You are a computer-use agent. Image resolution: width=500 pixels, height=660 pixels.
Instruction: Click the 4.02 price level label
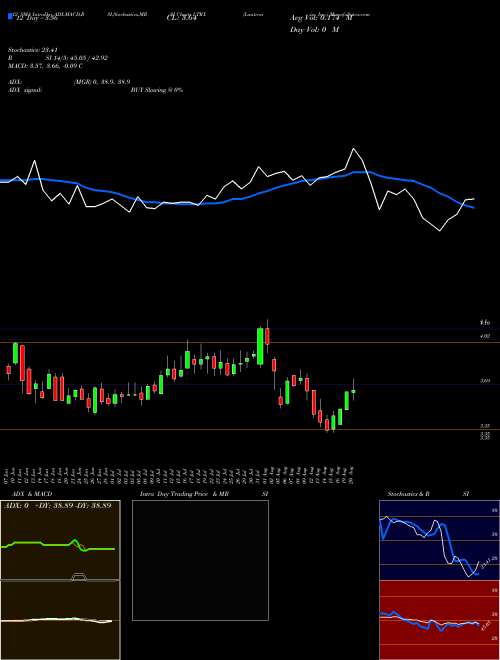485,336
